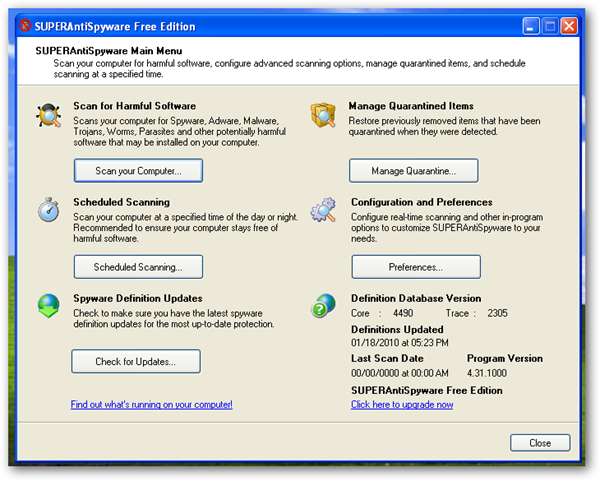Click the globe download Spyware Definition Updates icon
This screenshot has width=600, height=481.
pos(49,306)
